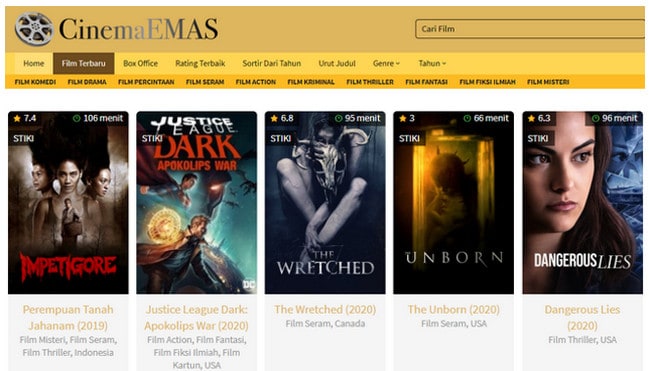Select the Rating Terbaik menu item
This screenshot has height=371, width=649.
coord(200,63)
